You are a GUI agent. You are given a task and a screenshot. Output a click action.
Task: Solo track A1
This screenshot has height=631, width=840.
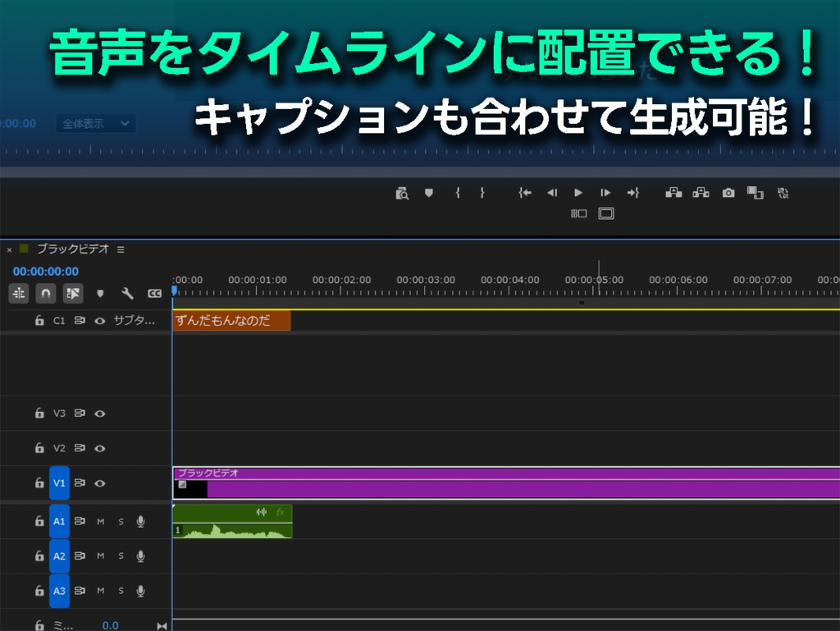121,522
